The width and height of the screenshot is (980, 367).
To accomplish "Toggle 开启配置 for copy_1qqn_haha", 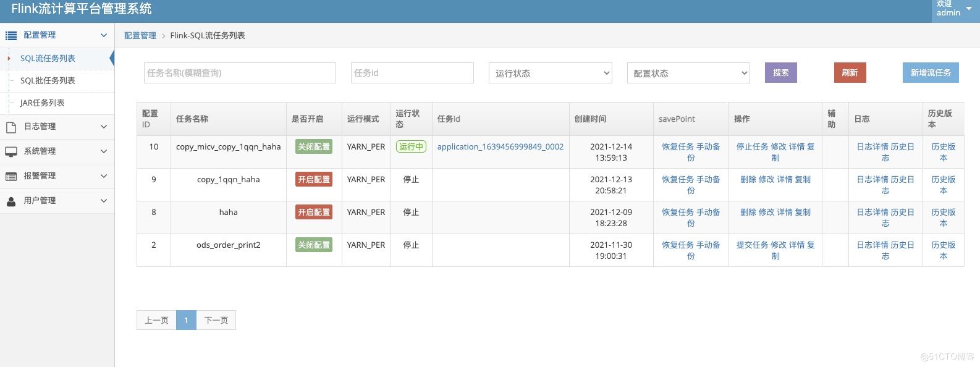I will [314, 179].
